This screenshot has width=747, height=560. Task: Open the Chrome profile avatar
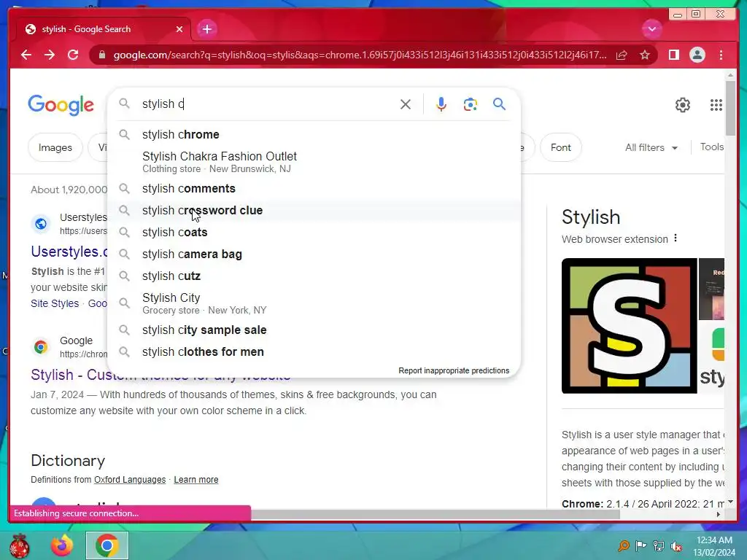697,55
